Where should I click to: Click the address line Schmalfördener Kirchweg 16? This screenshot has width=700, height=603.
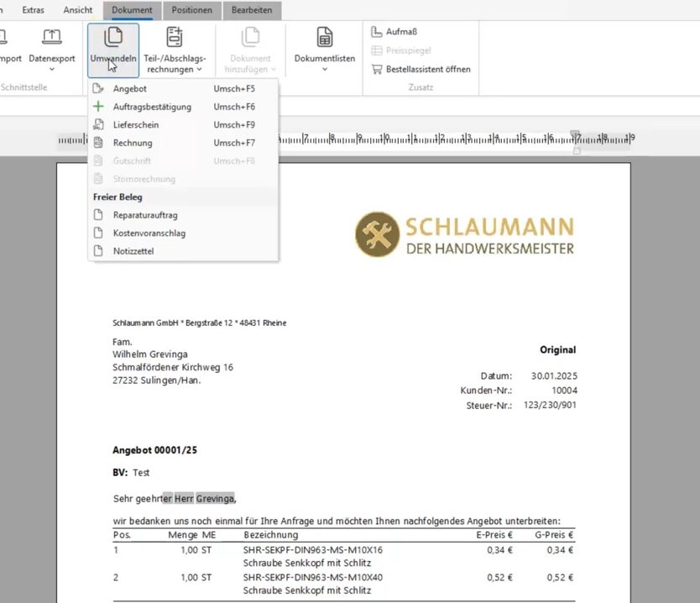[173, 367]
